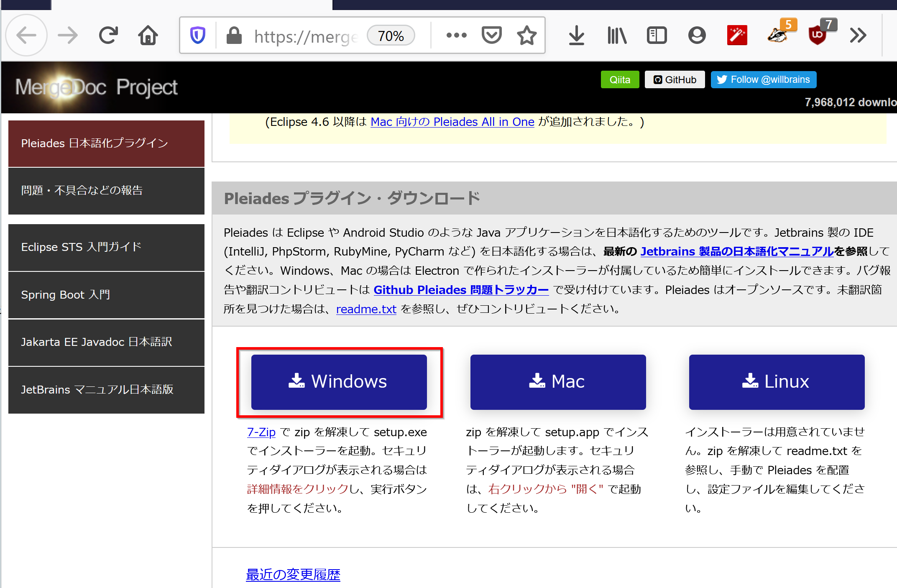Download Pleiades for Linux
Screen dimensions: 897x588
777,382
